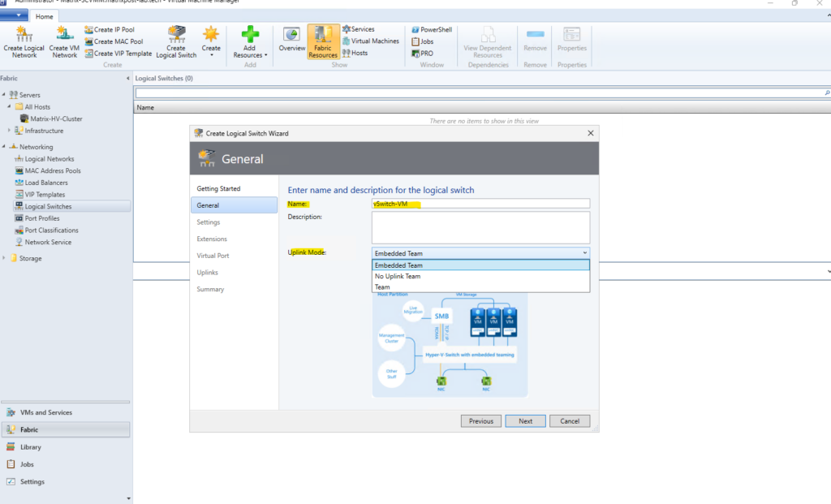Sort list by the Name column header

[x=145, y=108]
